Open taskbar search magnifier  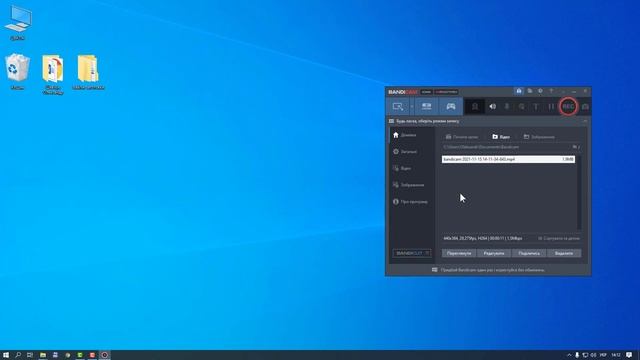point(18,355)
